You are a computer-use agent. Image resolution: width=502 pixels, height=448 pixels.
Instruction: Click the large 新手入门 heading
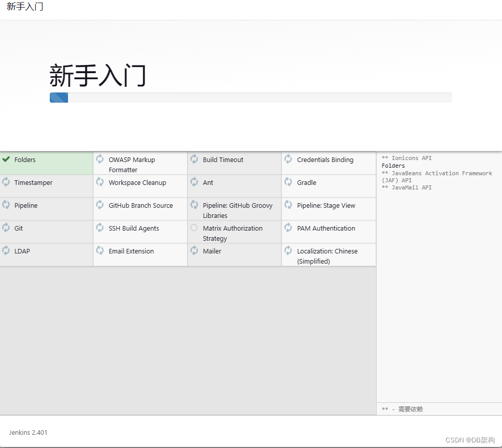(98, 76)
